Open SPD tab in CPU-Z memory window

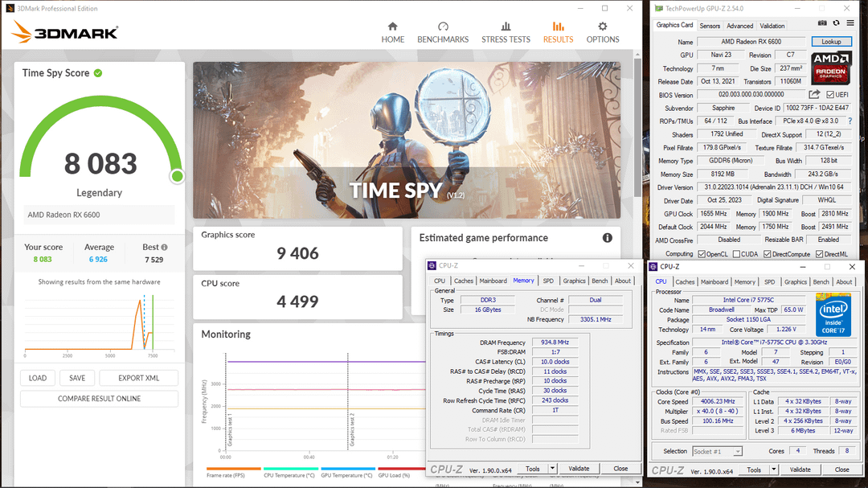pos(548,281)
